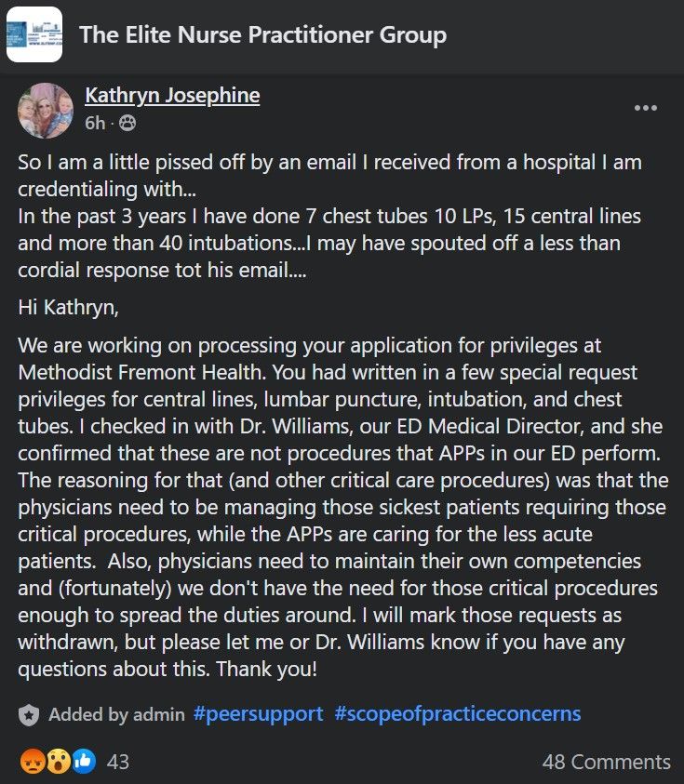Click the Hi Kathryn greeting text
Viewport: 684px width, 784px height.
coord(69,307)
